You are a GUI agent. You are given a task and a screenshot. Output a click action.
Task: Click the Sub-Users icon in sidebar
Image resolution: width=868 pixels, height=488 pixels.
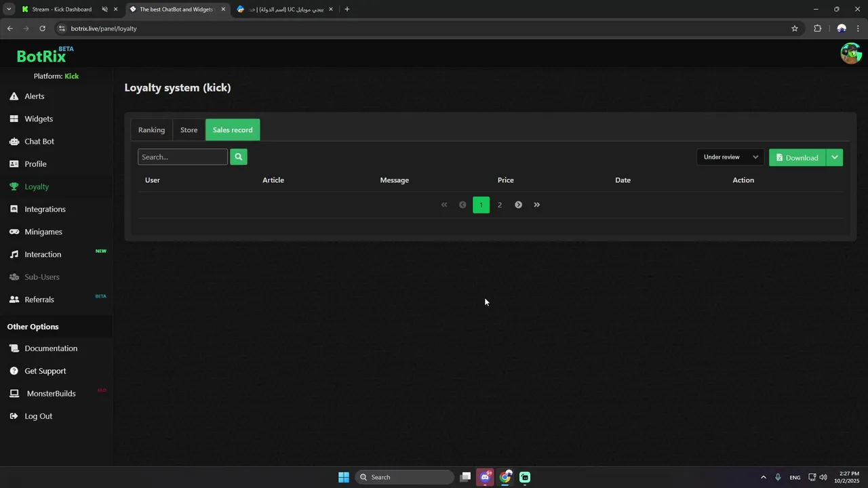[x=14, y=277]
